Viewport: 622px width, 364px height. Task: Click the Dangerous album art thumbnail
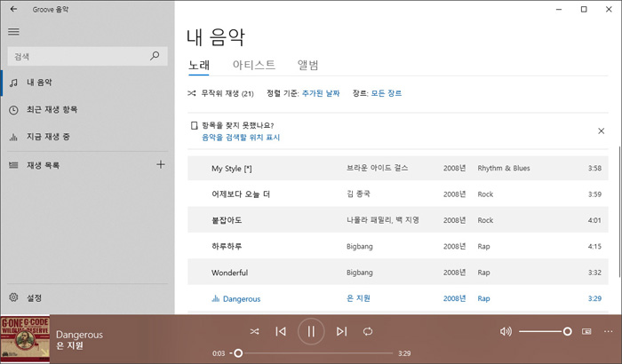(25, 339)
